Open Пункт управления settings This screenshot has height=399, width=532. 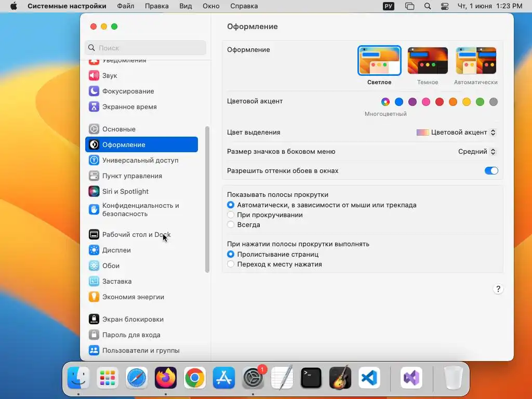(x=141, y=176)
